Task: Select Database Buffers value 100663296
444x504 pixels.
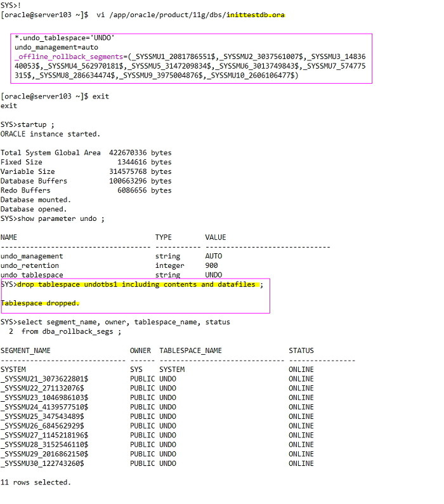Action: coord(127,181)
